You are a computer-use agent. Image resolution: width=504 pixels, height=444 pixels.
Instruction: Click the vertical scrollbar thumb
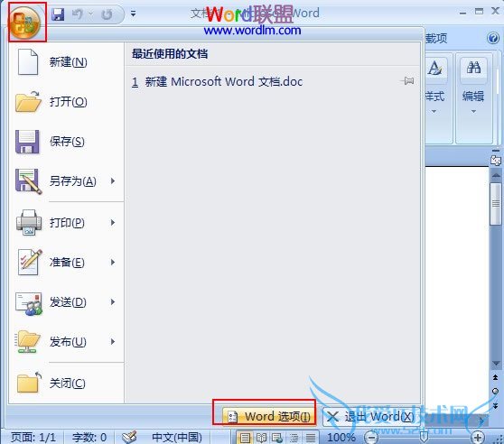(496, 204)
